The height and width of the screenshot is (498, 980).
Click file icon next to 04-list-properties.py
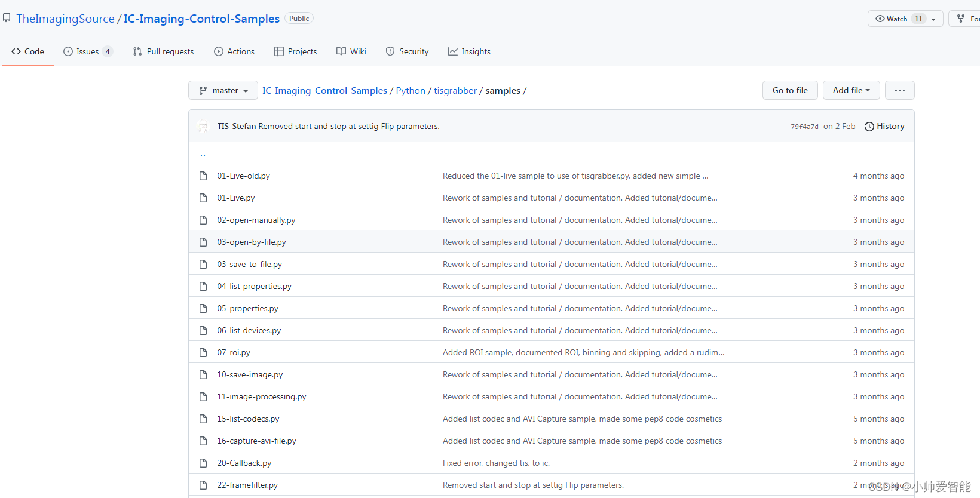[203, 286]
